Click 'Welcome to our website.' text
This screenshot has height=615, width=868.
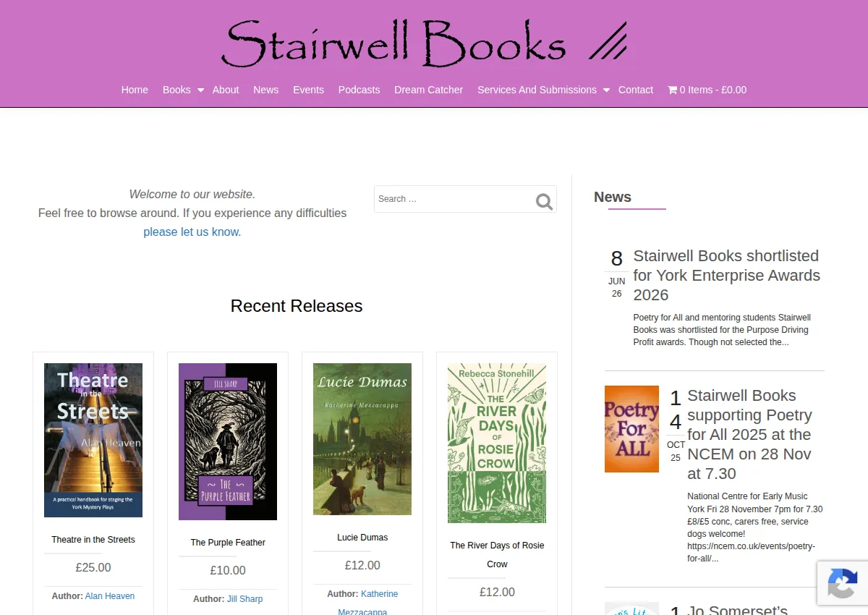(192, 194)
